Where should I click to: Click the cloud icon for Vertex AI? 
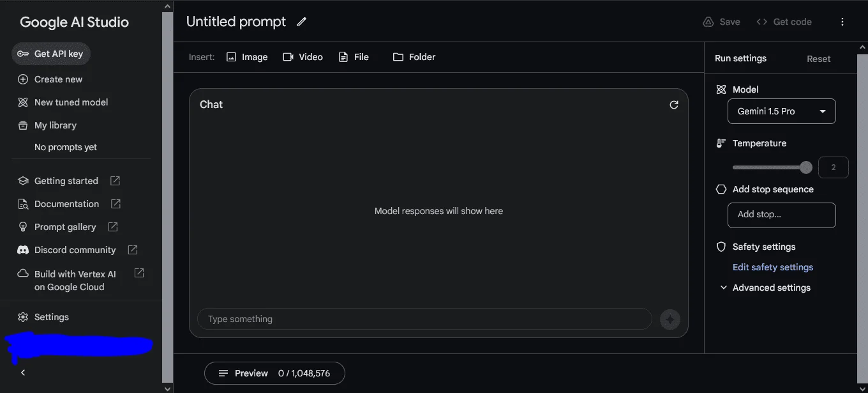[x=23, y=273]
